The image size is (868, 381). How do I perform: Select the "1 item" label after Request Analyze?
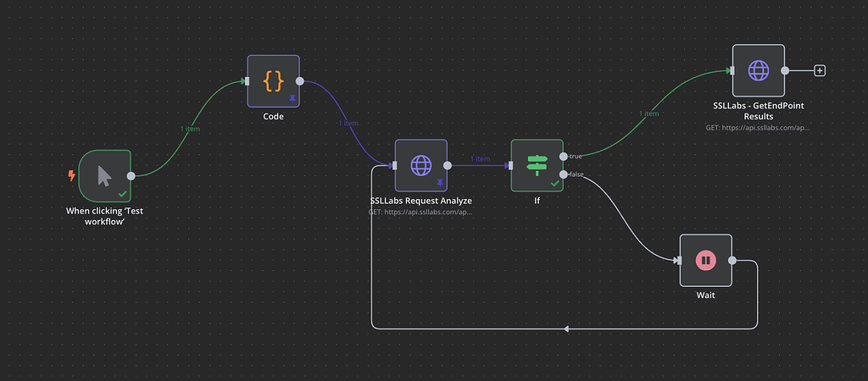coord(480,158)
